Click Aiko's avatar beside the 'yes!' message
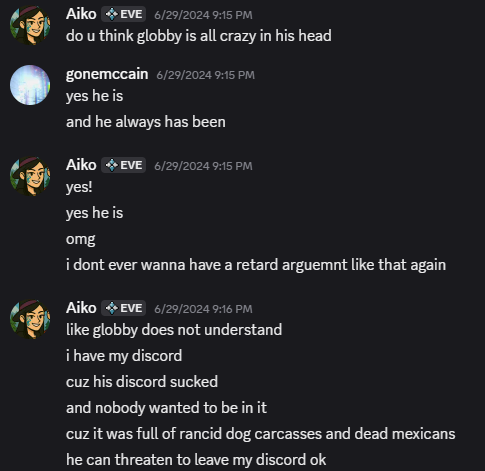 [x=30, y=176]
